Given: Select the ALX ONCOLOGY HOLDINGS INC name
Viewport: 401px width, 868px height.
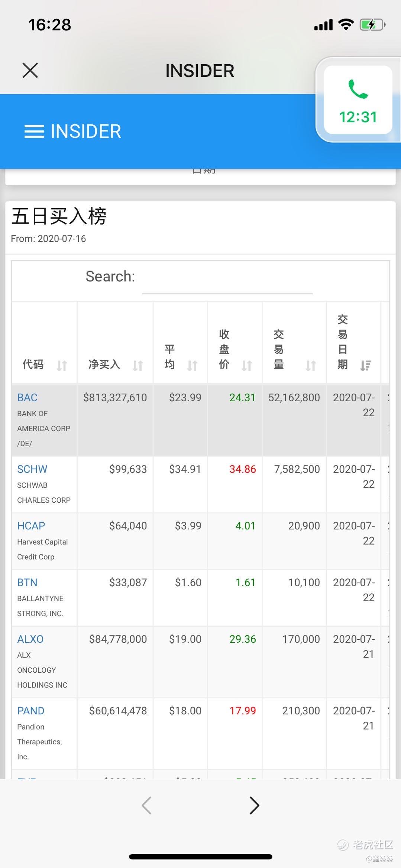Looking at the screenshot, I should point(42,670).
